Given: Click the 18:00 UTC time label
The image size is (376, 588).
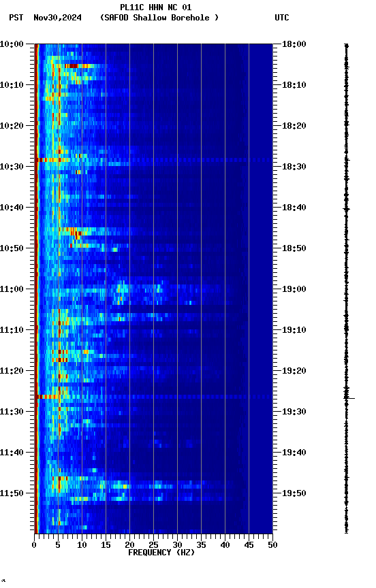Looking at the screenshot, I should pyautogui.click(x=294, y=44).
